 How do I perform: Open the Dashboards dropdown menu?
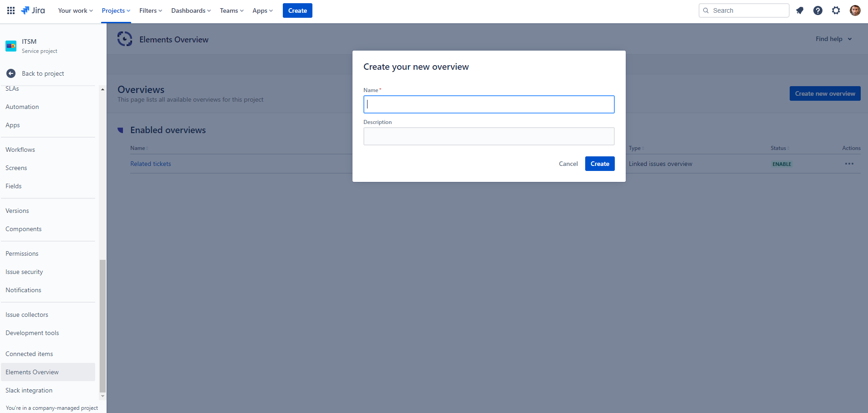pyautogui.click(x=191, y=10)
